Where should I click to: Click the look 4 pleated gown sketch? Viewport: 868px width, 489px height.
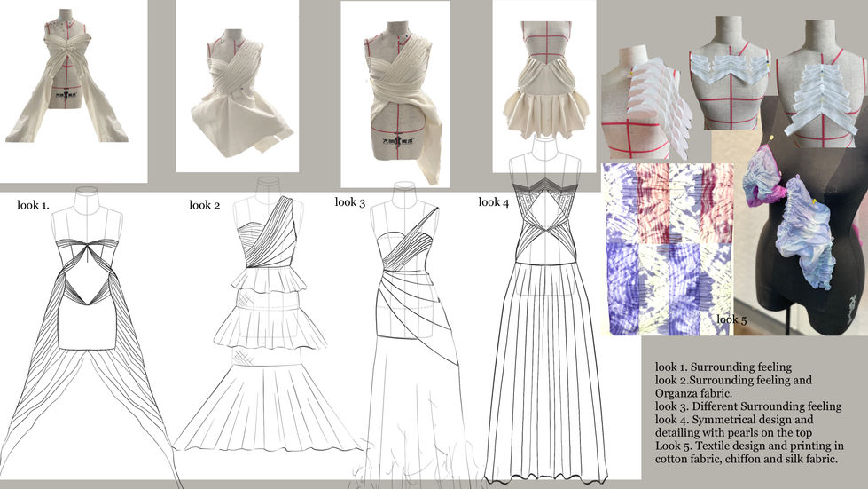pos(545,310)
